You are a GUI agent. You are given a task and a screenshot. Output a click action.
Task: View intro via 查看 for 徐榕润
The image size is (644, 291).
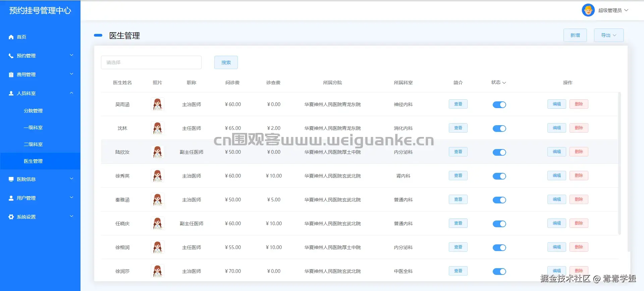(x=458, y=247)
